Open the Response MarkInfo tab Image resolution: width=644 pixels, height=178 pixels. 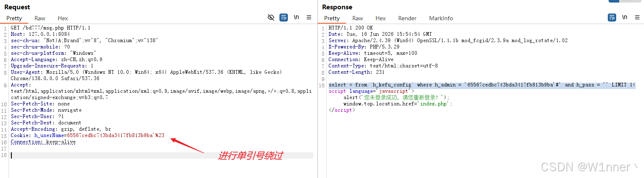(441, 18)
